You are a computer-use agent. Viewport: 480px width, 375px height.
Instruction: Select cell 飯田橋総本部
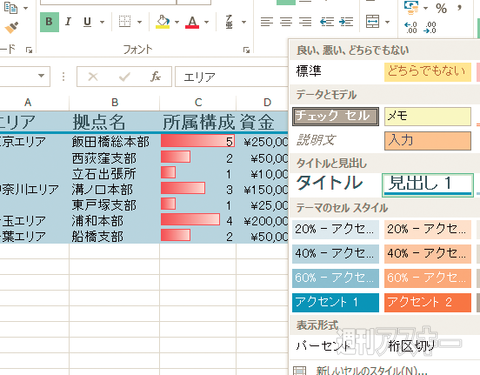115,142
